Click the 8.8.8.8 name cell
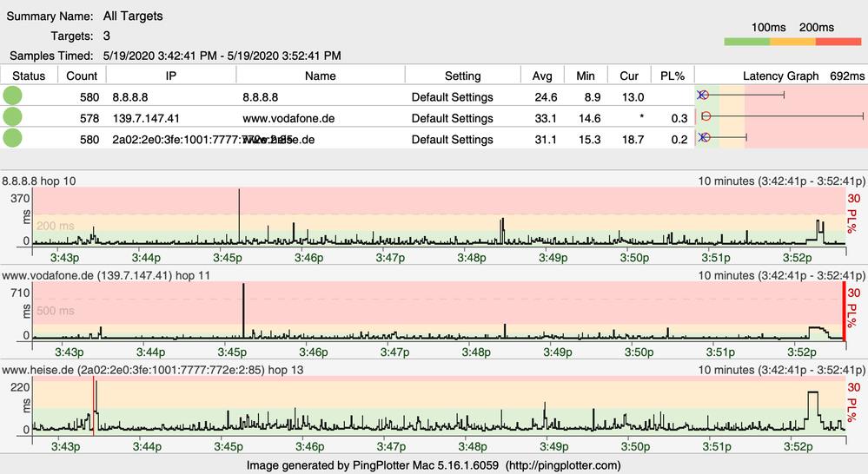 point(260,97)
